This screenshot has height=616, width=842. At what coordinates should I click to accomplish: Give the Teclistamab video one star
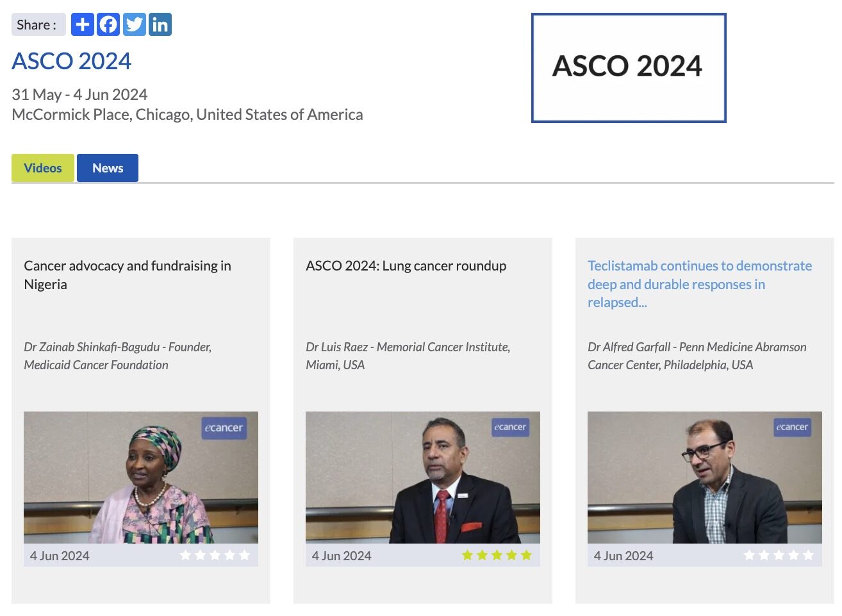pos(749,555)
